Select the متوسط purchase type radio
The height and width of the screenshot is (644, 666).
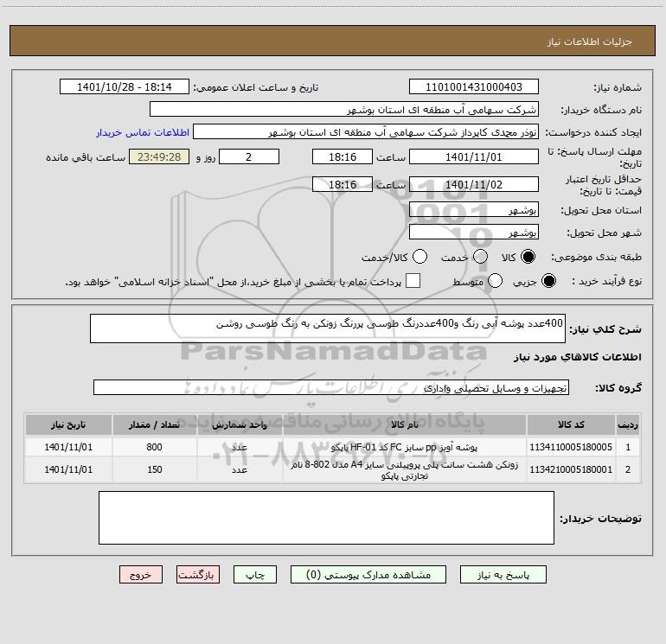495,281
